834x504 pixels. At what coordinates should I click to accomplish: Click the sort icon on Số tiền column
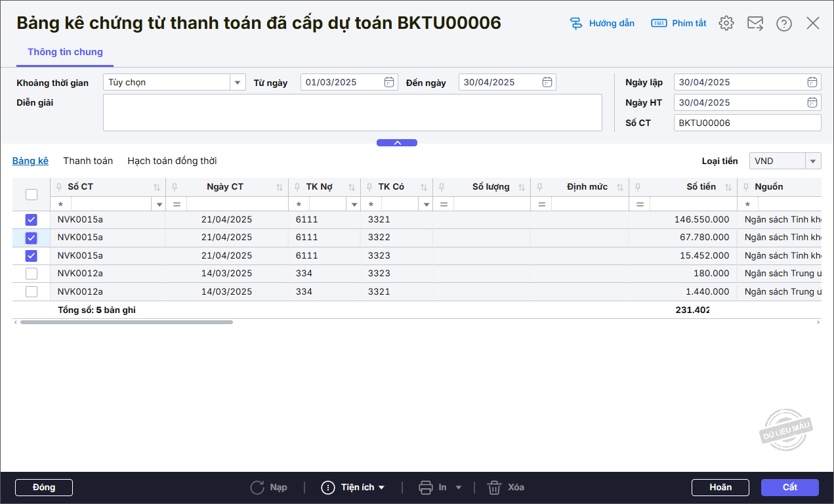728,187
